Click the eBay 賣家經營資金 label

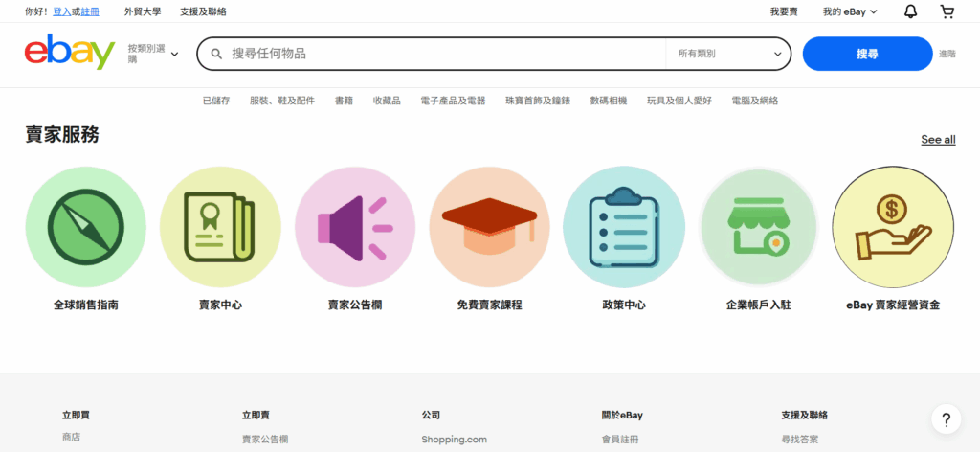click(893, 305)
